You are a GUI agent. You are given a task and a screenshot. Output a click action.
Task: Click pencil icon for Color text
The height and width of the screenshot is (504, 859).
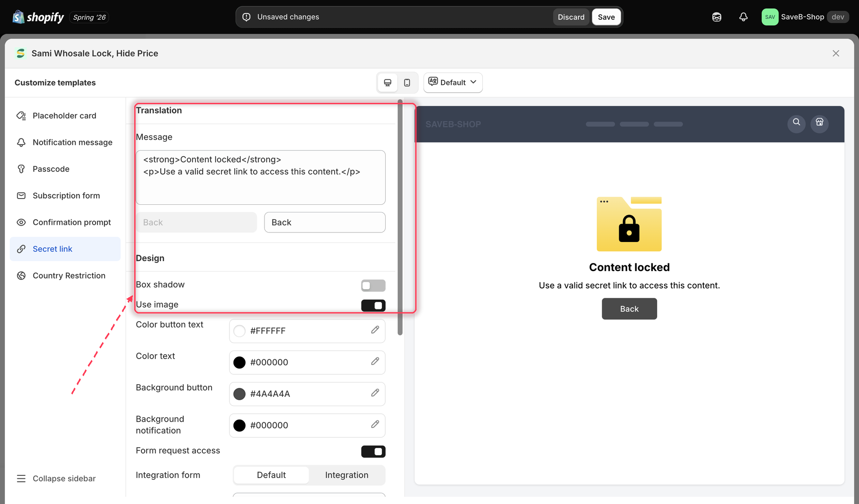coord(375,361)
